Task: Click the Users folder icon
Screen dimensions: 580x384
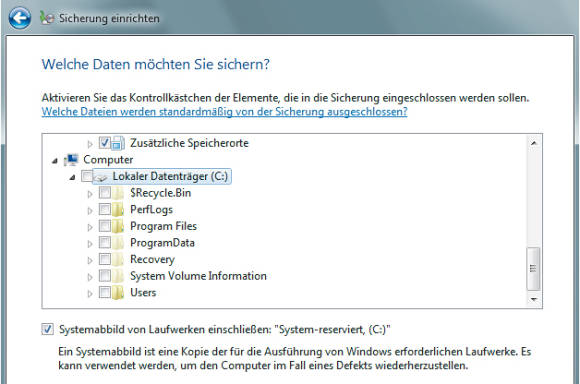Action: click(x=118, y=293)
